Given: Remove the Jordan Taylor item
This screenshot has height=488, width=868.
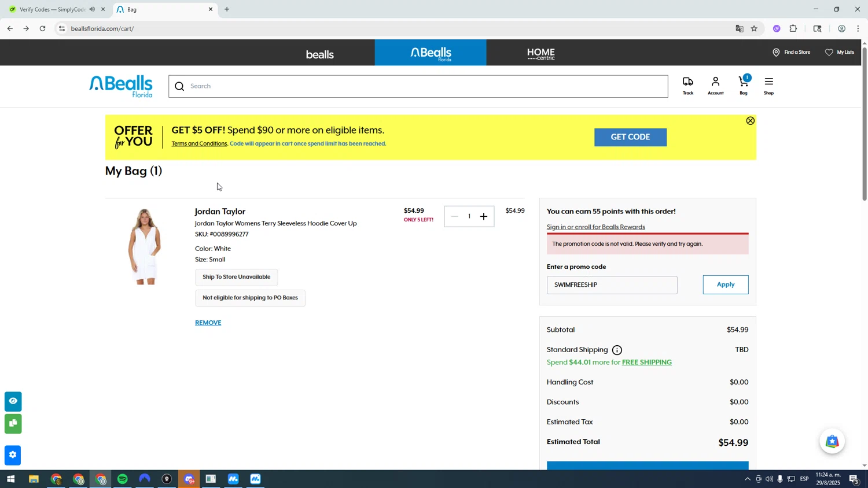Looking at the screenshot, I should tap(208, 323).
